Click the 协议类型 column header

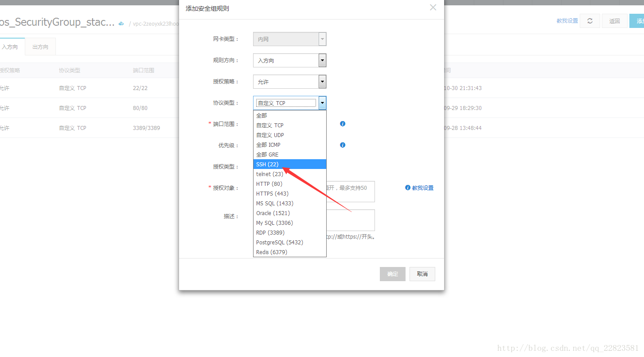[x=70, y=71]
